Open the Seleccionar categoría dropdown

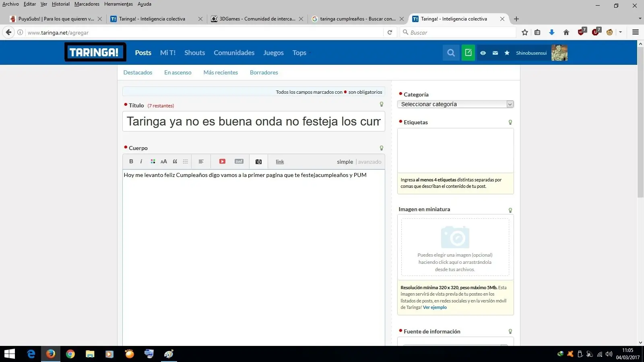(455, 104)
